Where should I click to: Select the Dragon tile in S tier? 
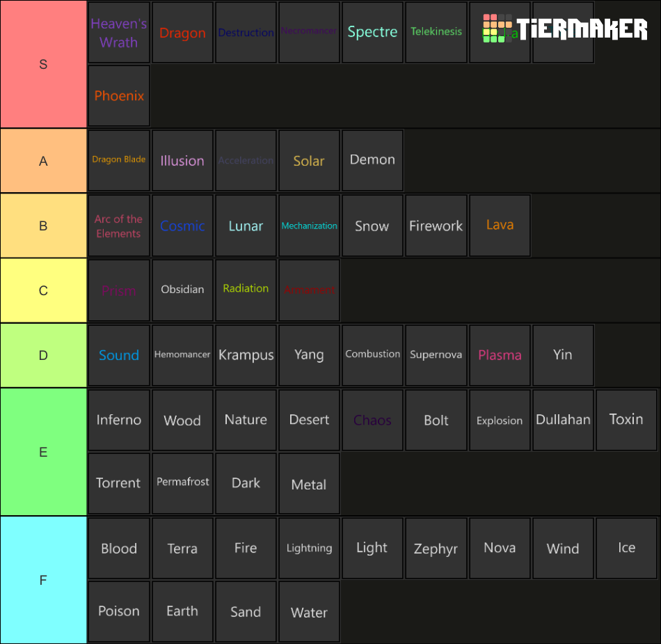point(182,32)
